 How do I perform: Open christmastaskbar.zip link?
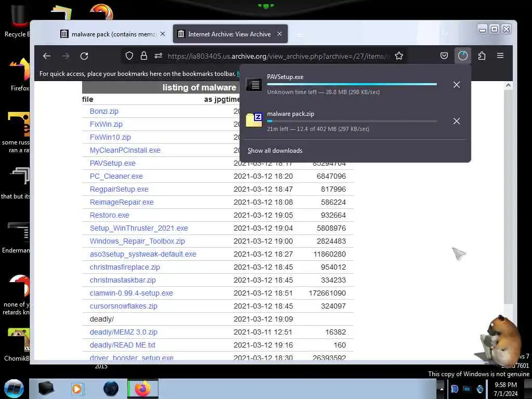tap(123, 280)
